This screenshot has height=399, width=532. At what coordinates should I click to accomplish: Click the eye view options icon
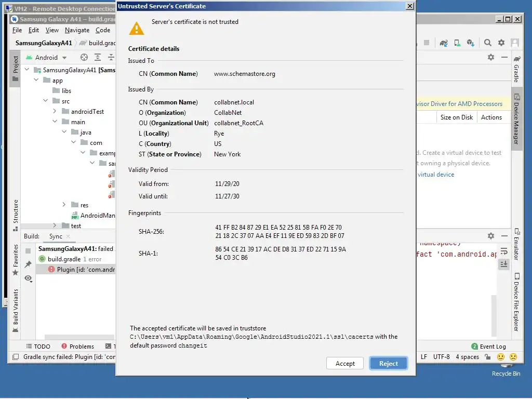point(28,278)
